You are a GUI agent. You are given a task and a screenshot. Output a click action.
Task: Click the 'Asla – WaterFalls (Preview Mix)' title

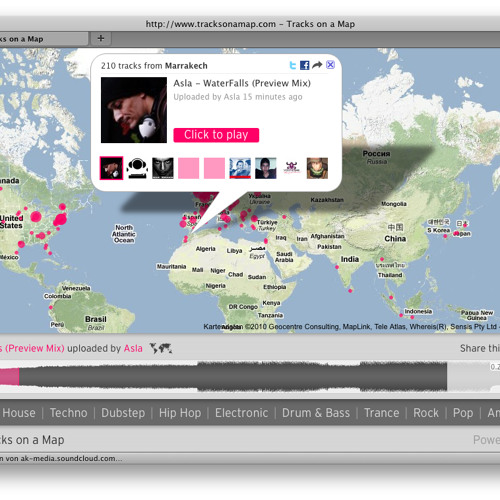[x=242, y=83]
